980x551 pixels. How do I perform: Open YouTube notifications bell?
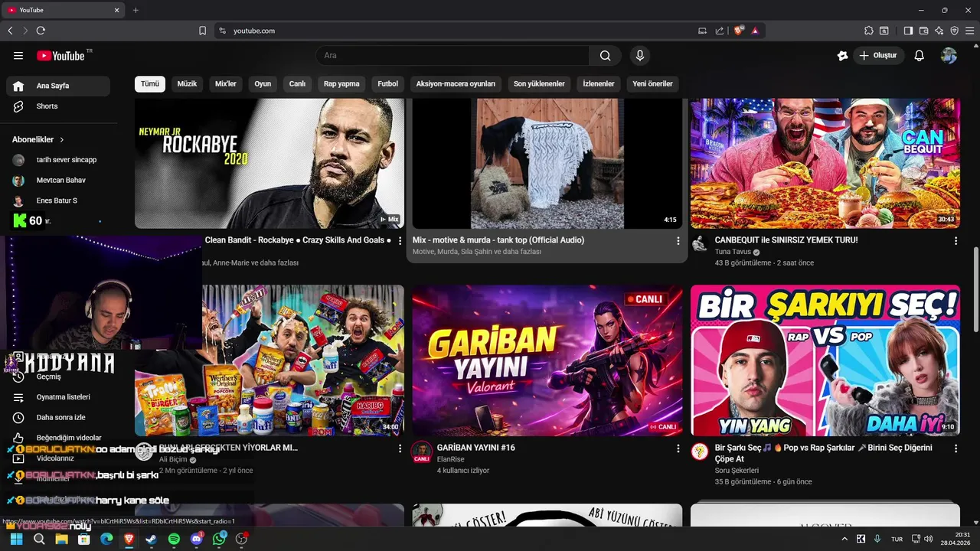920,55
